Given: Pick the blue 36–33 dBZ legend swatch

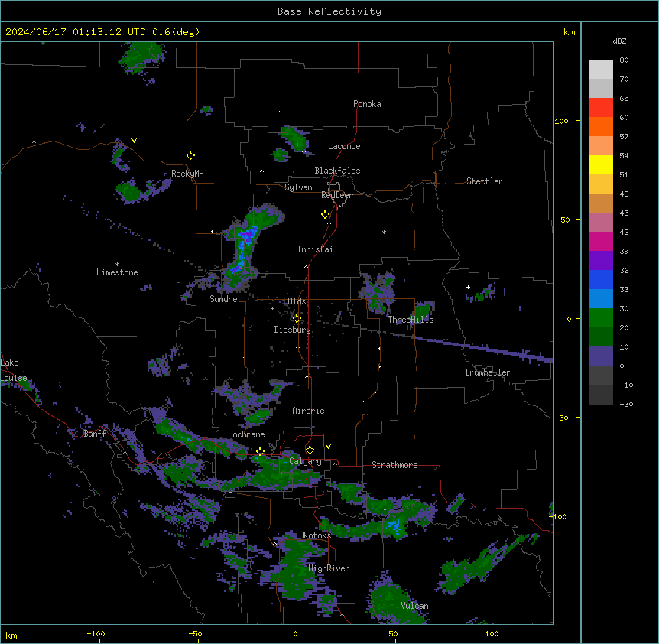Looking at the screenshot, I should pyautogui.click(x=601, y=279).
